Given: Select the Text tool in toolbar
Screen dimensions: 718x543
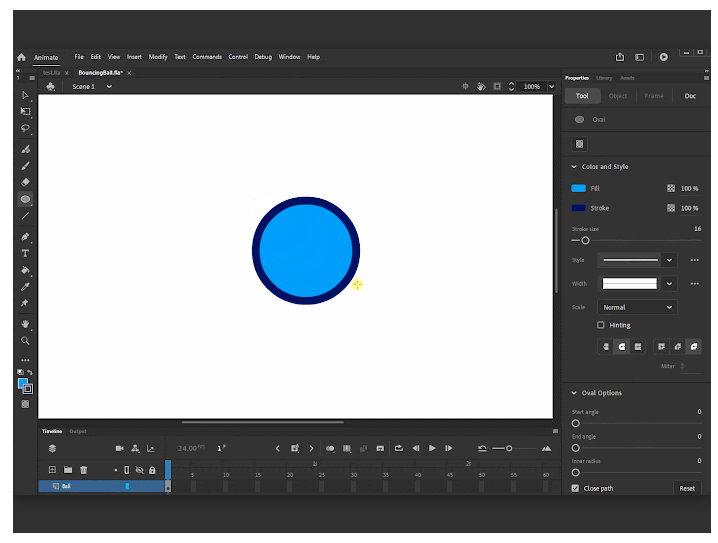Looking at the screenshot, I should click(x=25, y=253).
